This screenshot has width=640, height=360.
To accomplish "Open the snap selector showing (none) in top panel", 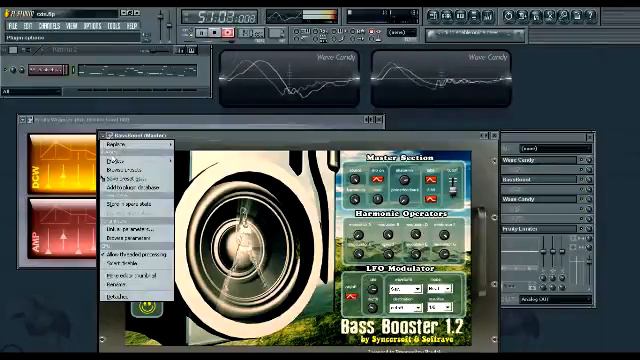I will click(402, 32).
